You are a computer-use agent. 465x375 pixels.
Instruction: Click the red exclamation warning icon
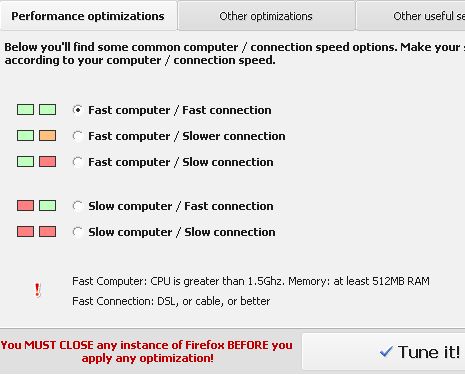[38, 290]
